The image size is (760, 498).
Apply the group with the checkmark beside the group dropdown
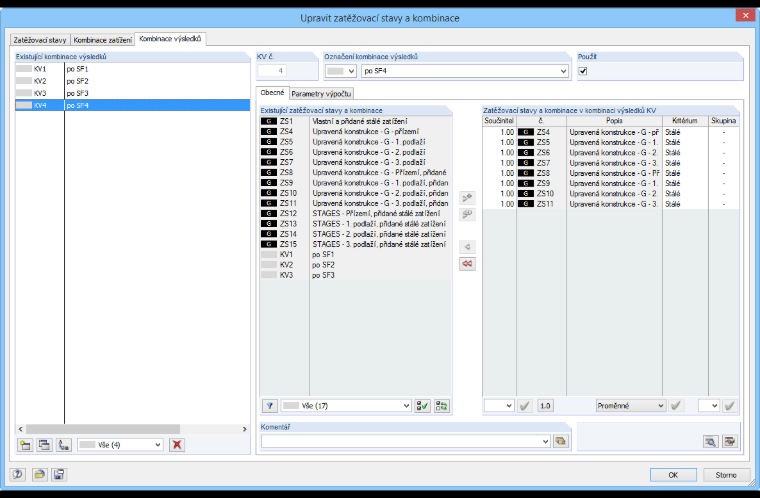pos(729,406)
